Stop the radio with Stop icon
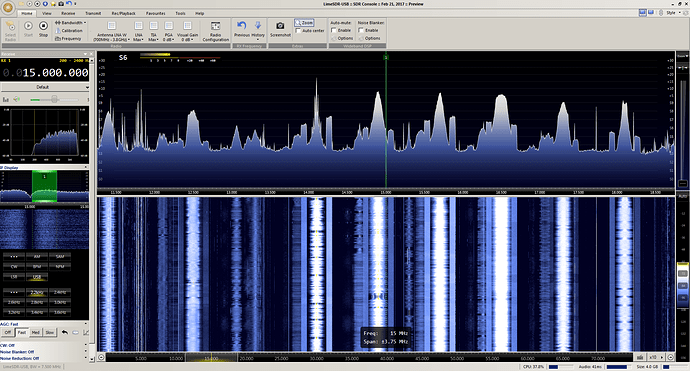690x371 pixels. tap(43, 26)
